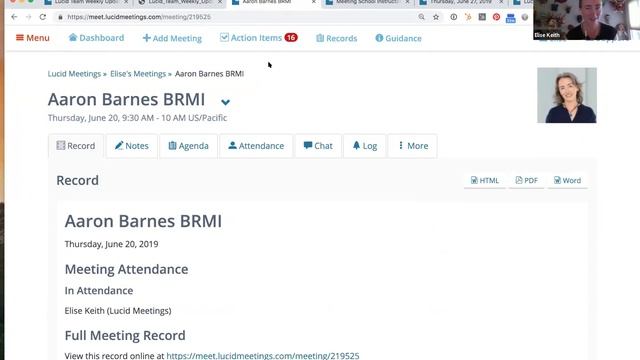
Task: Export the record as PDF
Action: 527,180
